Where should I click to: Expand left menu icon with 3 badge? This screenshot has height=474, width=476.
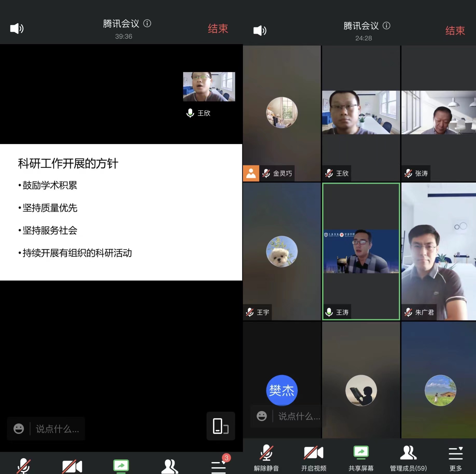(219, 466)
